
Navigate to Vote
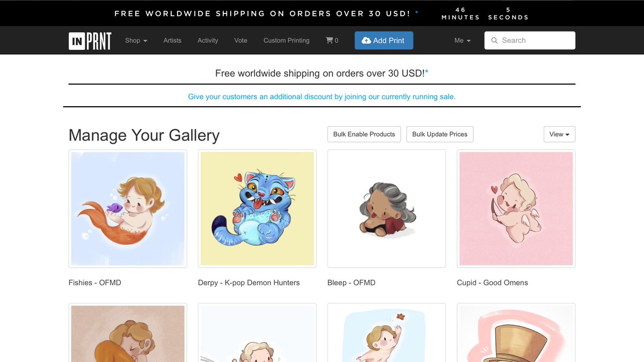241,40
